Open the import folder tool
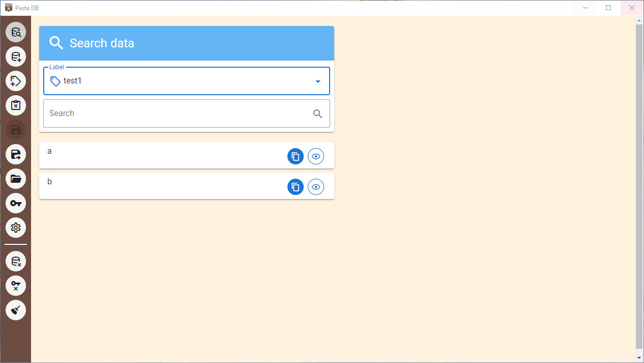This screenshot has height=363, width=644. tap(16, 179)
